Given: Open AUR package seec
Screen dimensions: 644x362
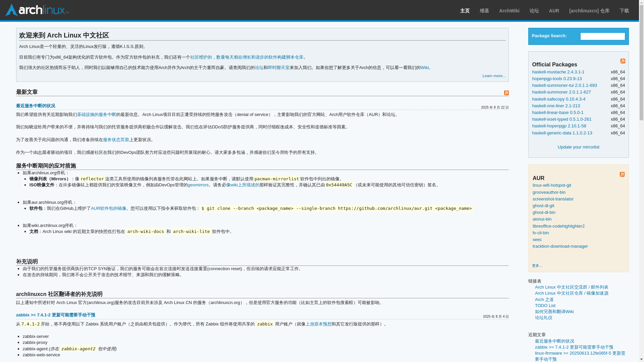Looking at the screenshot, I should pos(537,240).
